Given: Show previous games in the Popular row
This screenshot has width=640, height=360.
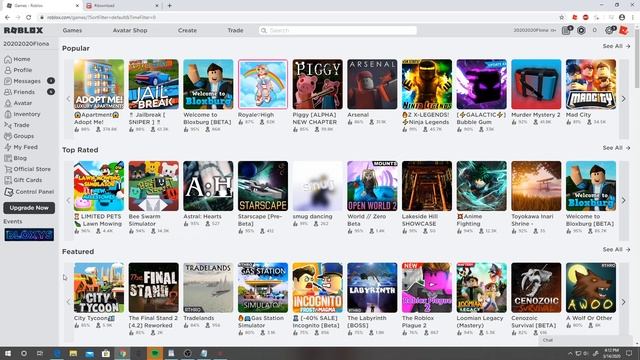Looking at the screenshot, I should click(x=68, y=99).
